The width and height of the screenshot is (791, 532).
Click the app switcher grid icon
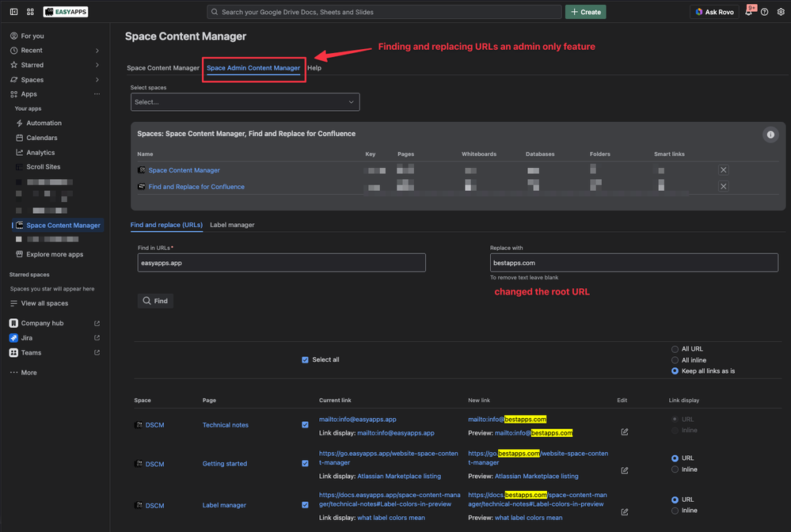[30, 12]
